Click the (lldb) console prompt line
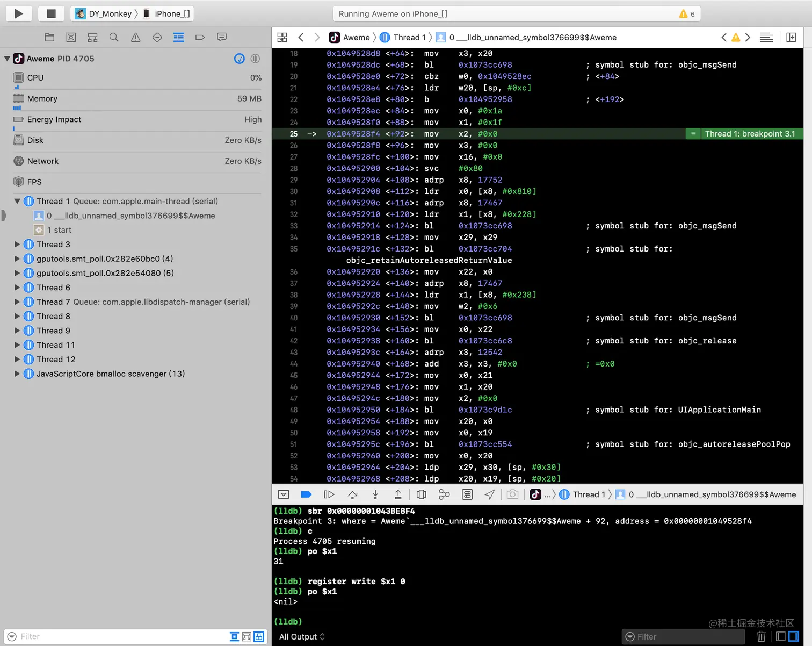This screenshot has width=812, height=646. 288,622
